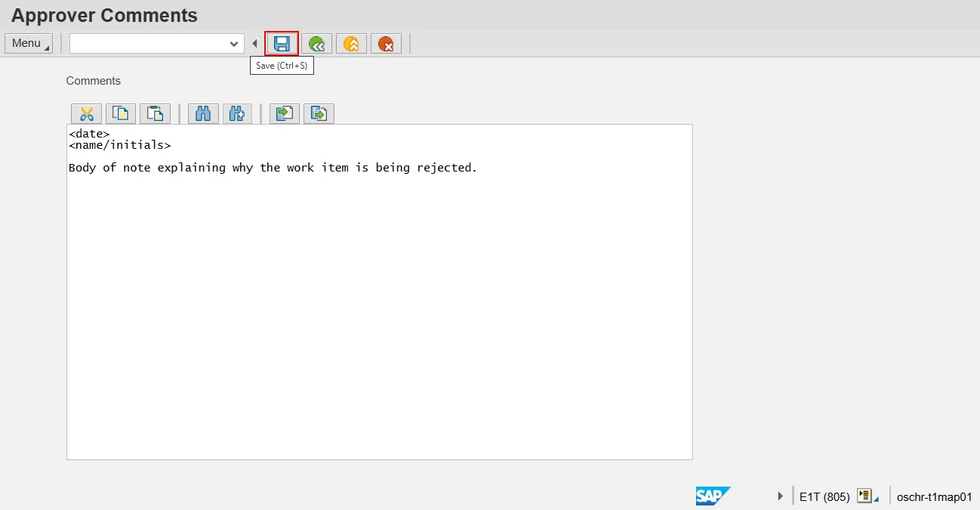Click the body of note text line
The height and width of the screenshot is (510, 980).
click(x=273, y=168)
